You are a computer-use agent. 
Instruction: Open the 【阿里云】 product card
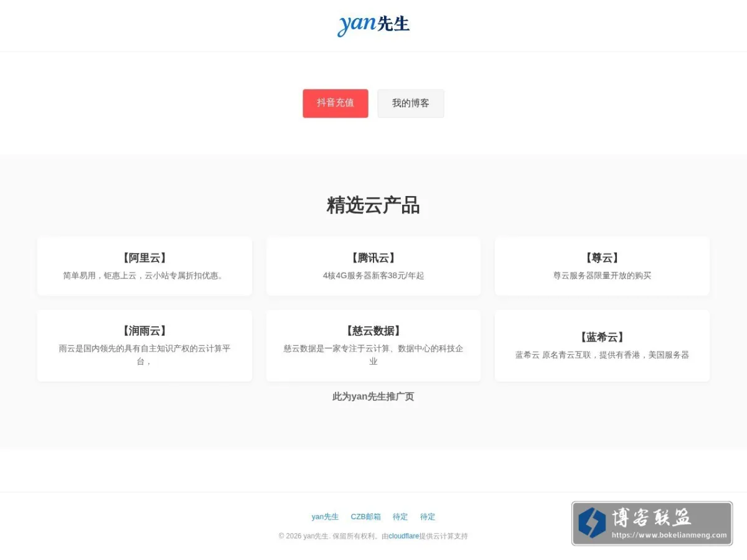pos(144,266)
